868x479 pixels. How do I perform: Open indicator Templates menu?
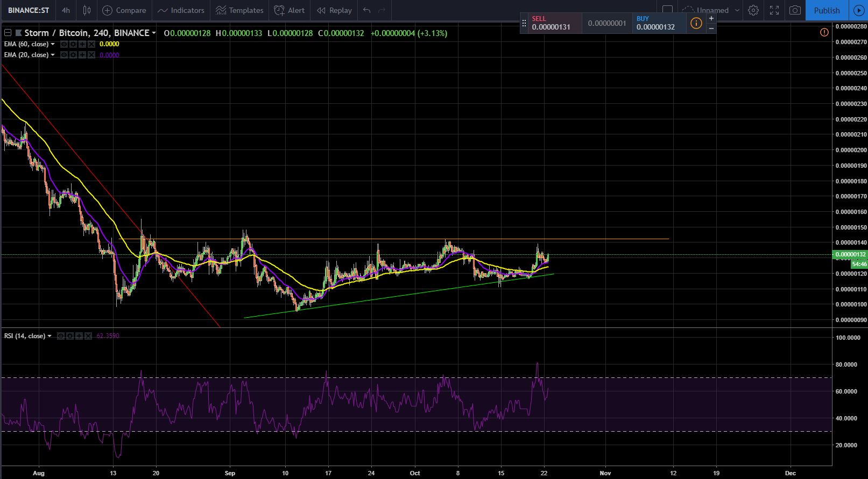pos(239,10)
